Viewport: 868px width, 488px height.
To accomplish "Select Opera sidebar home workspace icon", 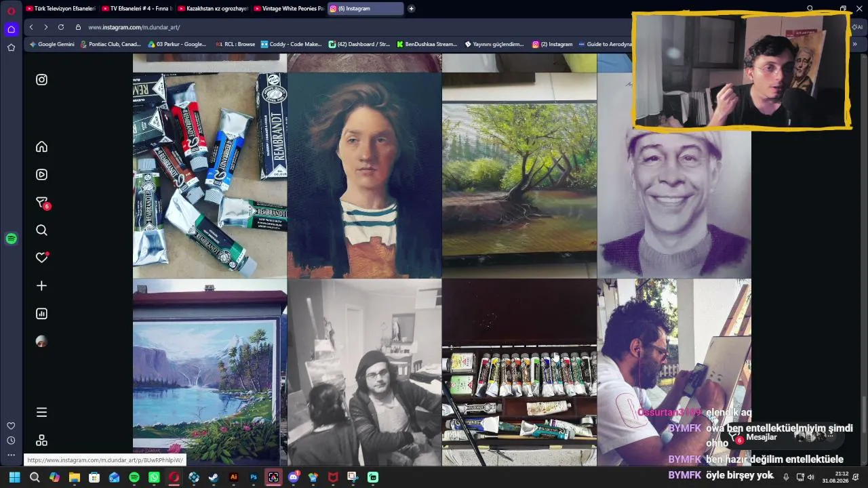I will click(11, 29).
